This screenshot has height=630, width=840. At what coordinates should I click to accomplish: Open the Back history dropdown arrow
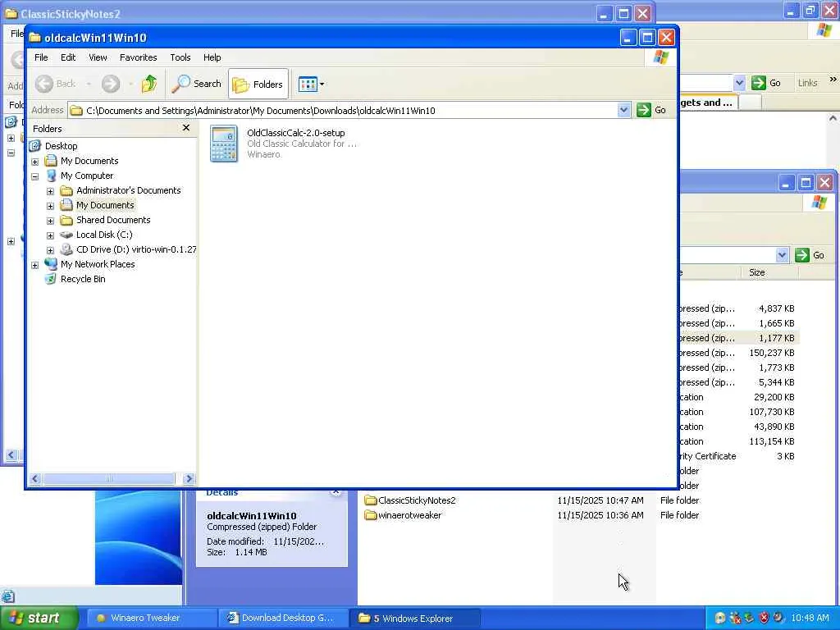[89, 84]
